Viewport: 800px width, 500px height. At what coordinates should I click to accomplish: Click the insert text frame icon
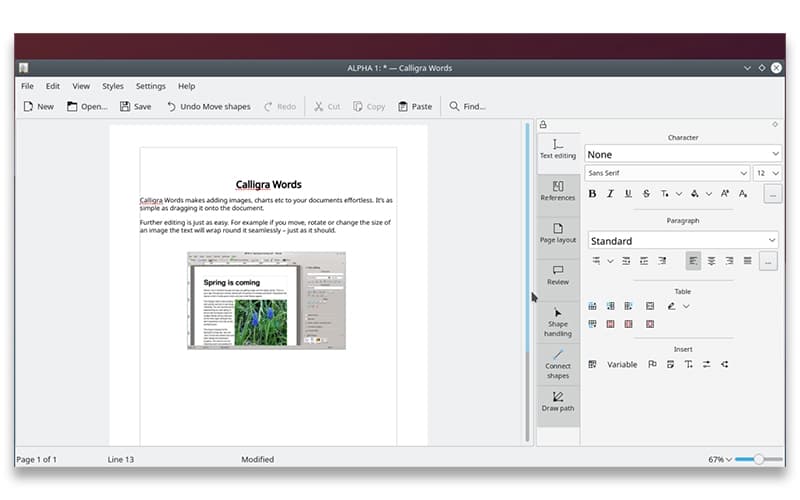coord(670,364)
